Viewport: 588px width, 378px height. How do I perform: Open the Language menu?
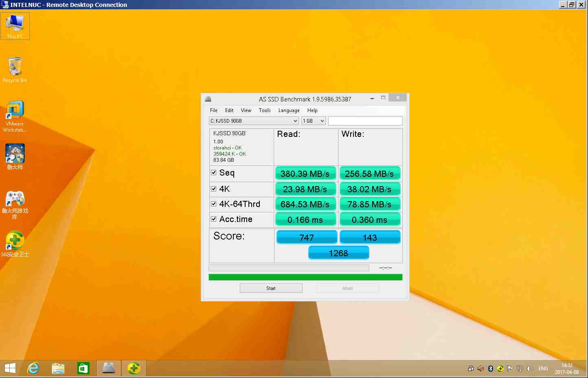pyautogui.click(x=289, y=110)
